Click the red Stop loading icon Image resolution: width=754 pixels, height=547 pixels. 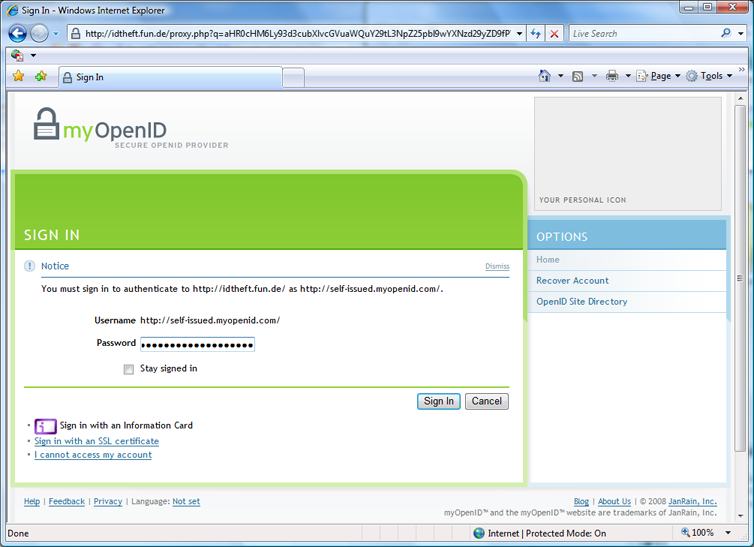555,34
